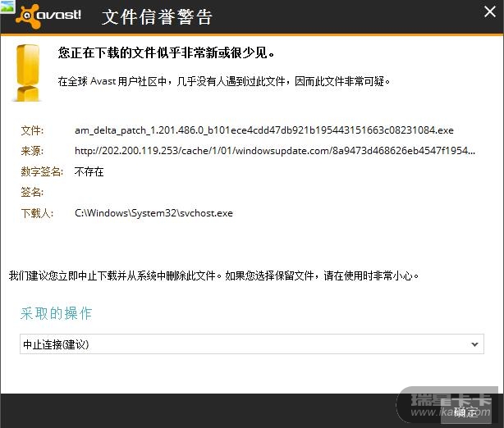Screen dimensions: 504x428
Task: Click the 不存在 digital signature value
Action: 89,172
